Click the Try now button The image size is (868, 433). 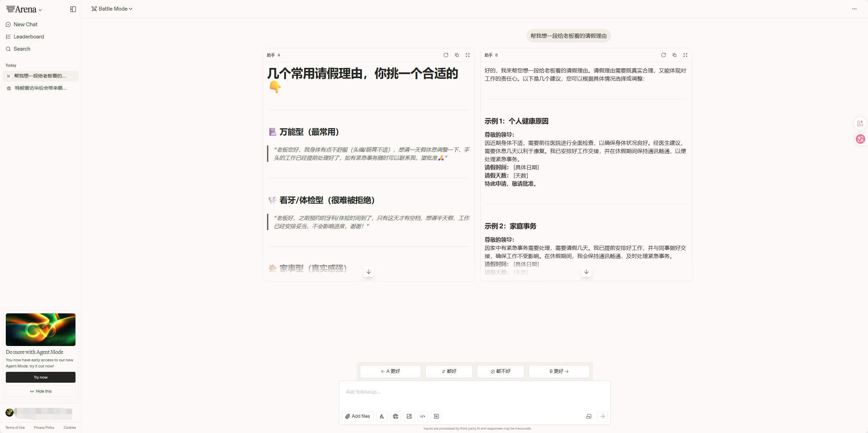40,377
